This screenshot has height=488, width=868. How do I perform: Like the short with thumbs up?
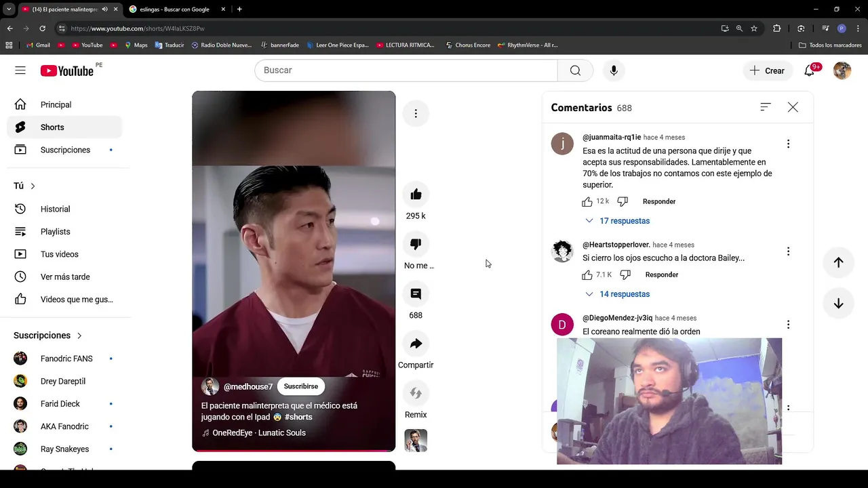[416, 195]
